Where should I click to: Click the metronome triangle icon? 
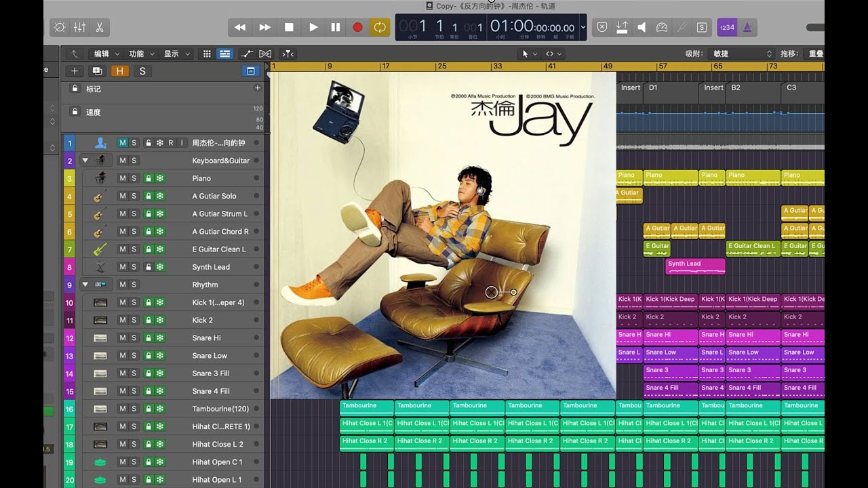[747, 27]
